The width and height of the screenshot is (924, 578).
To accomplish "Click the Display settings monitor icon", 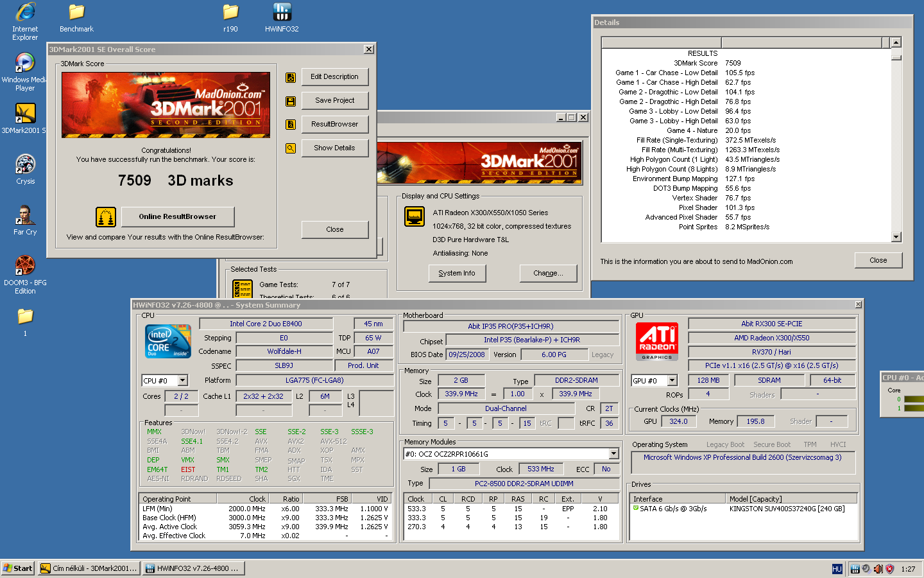I will point(415,216).
